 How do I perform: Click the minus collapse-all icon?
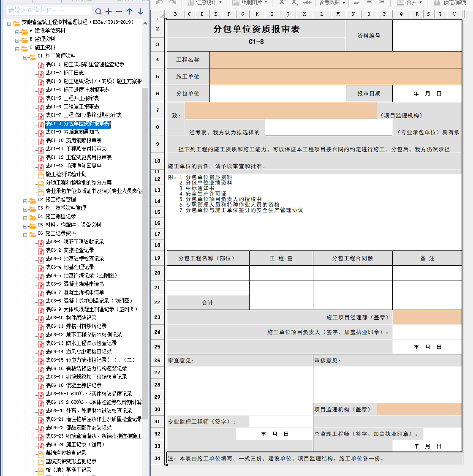coord(119,11)
